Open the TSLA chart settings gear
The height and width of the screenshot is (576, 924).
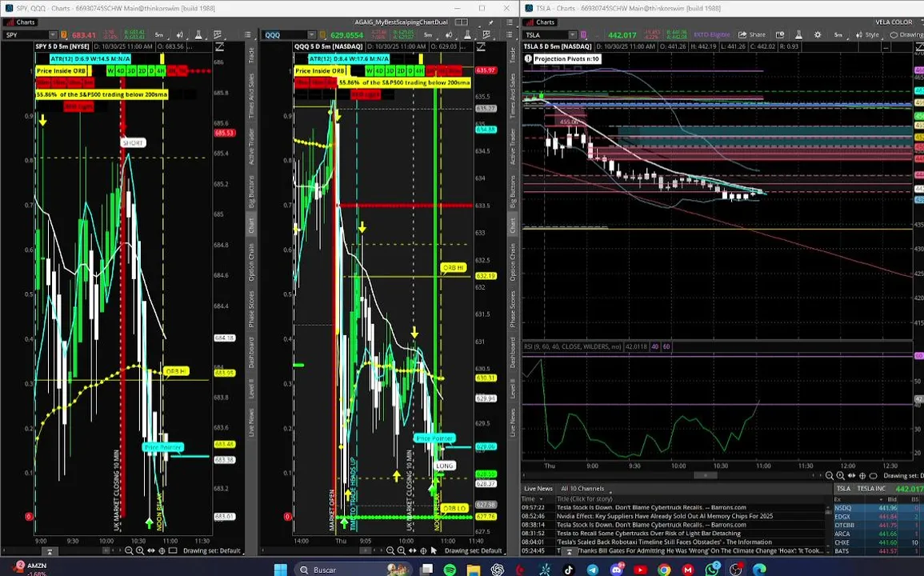click(x=818, y=34)
